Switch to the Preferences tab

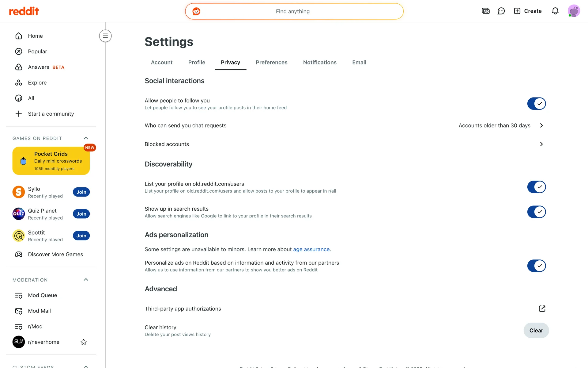(x=271, y=63)
